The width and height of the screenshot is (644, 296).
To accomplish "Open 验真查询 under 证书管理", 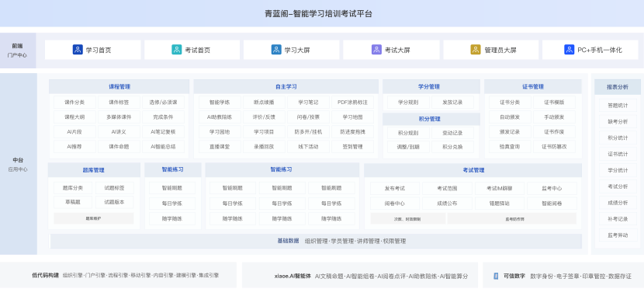I will 510,146.
